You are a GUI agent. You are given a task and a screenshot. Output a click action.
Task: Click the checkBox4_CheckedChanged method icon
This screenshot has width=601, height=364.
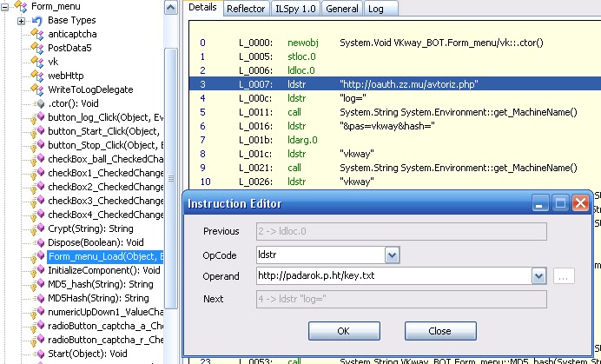pos(38,215)
